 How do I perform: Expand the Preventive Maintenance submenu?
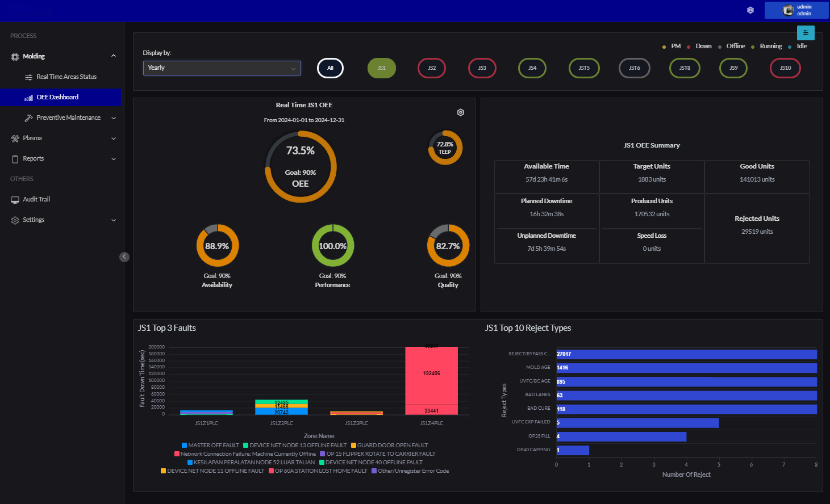point(114,118)
